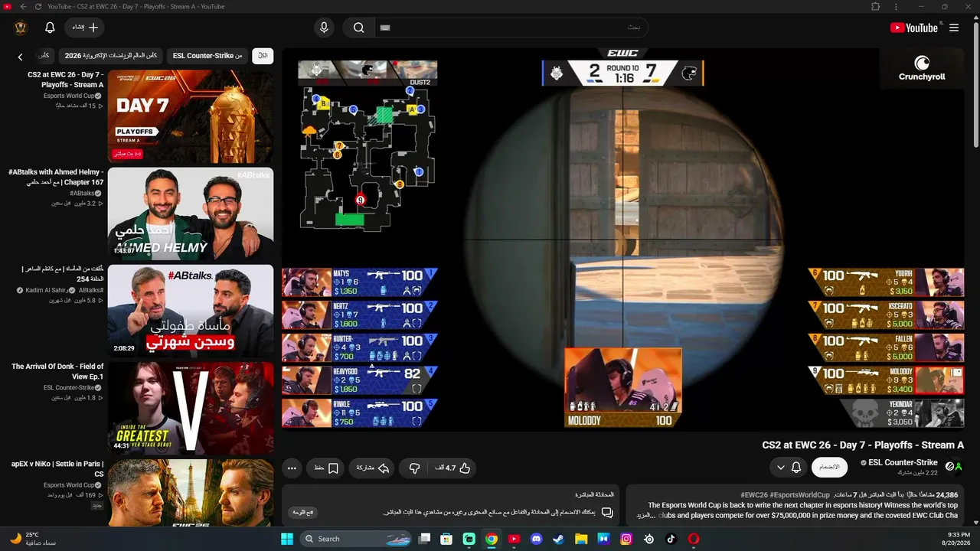The height and width of the screenshot is (551, 980).
Task: Open the YouTube guide hamburger menu
Action: coord(954,28)
